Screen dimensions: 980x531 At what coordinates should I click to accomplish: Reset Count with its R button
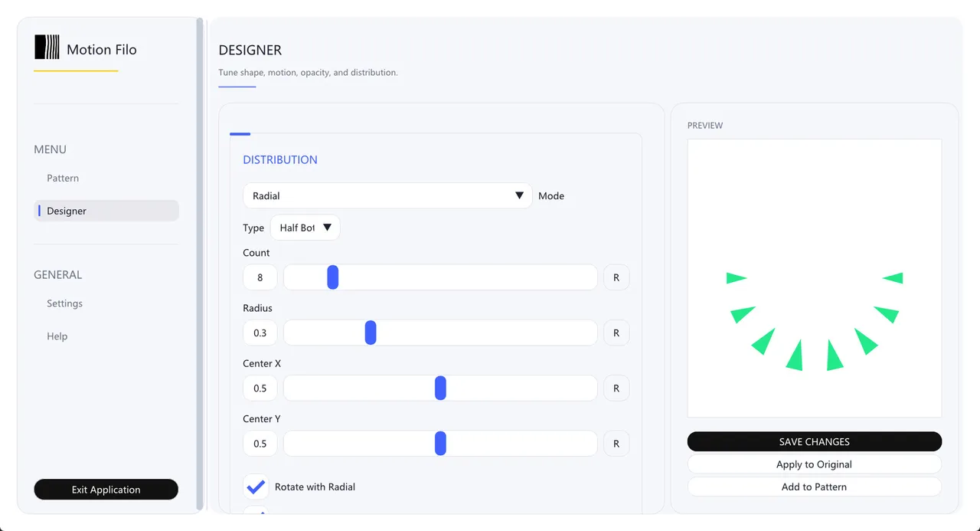(x=616, y=277)
